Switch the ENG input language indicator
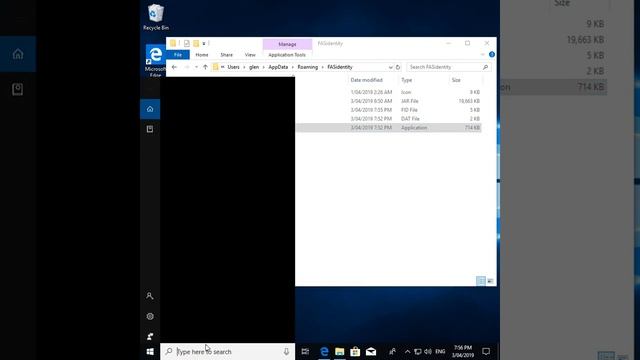Viewport: 640px width, 360px height. [440, 351]
